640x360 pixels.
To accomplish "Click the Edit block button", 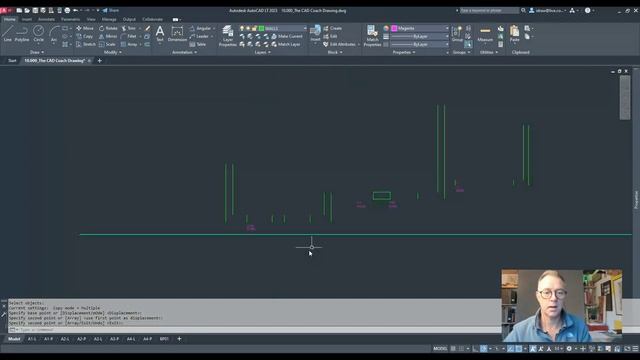I will (330, 36).
